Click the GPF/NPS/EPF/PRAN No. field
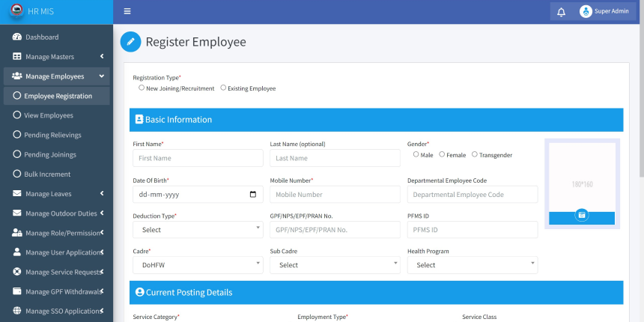The height and width of the screenshot is (322, 644). 335,230
